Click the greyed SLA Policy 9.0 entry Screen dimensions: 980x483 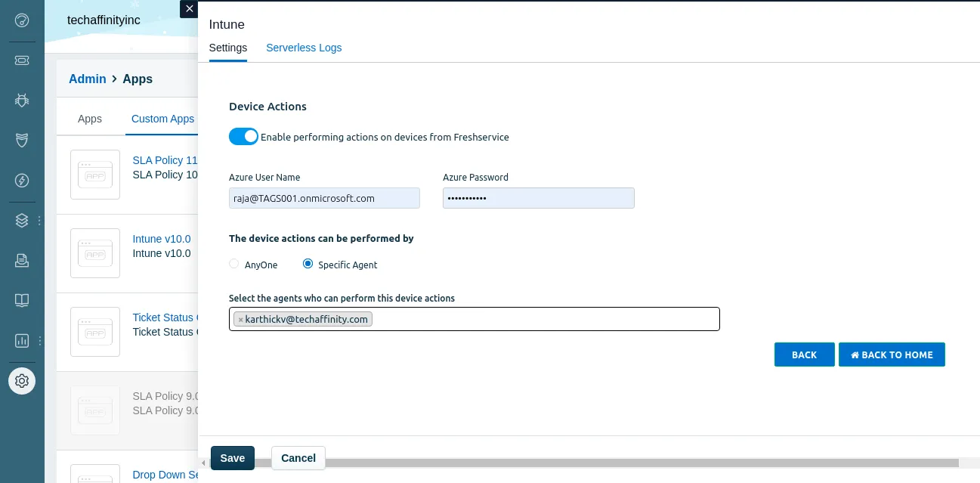127,410
